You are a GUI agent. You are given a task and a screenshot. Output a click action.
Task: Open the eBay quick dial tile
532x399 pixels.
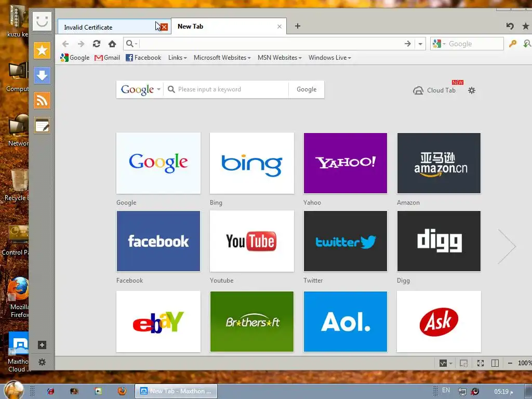(158, 322)
